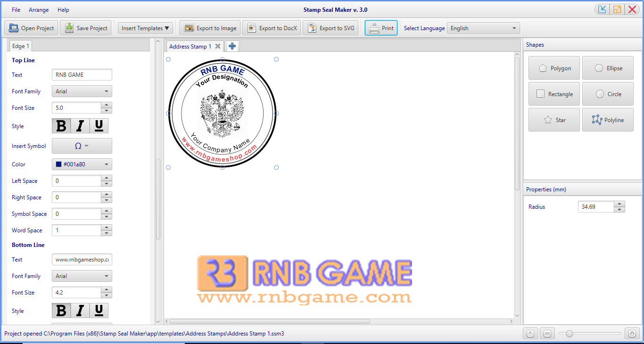Screen dimensions: 644x344
Task: Toggle Underline for the Top Line text
Action: (x=99, y=126)
